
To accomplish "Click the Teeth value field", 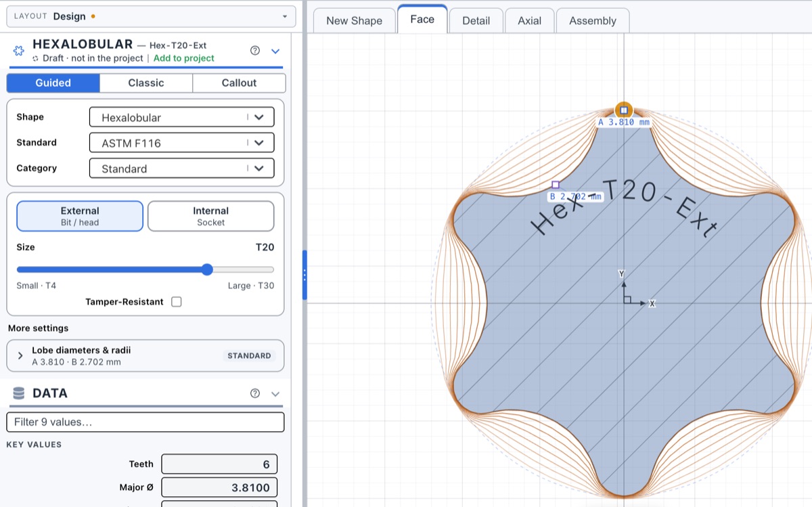I will coord(219,464).
